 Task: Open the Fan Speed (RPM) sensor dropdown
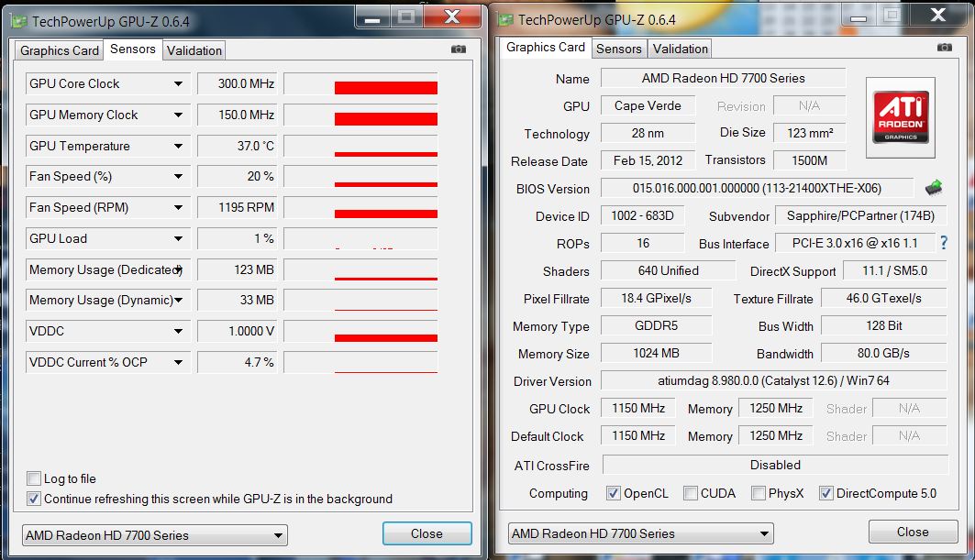pos(179,207)
